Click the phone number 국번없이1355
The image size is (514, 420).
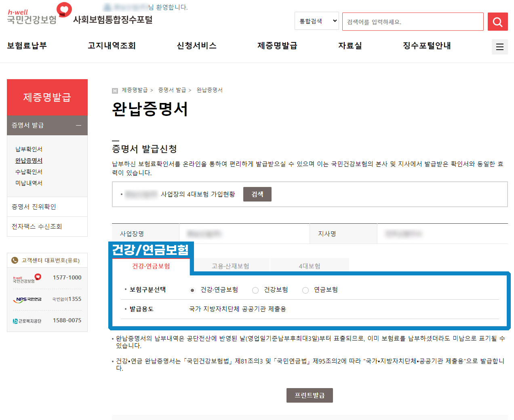(67, 299)
